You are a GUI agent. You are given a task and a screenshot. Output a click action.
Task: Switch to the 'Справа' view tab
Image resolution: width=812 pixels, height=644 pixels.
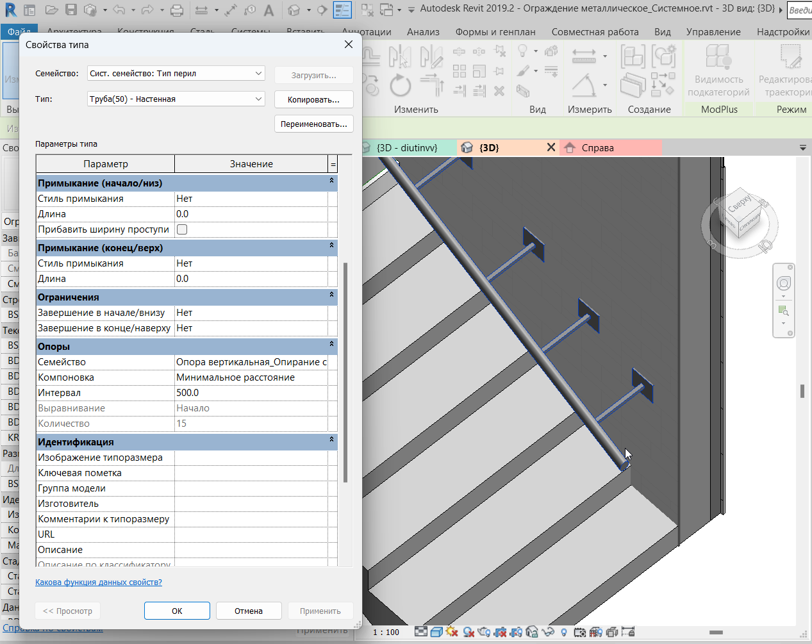coord(597,148)
